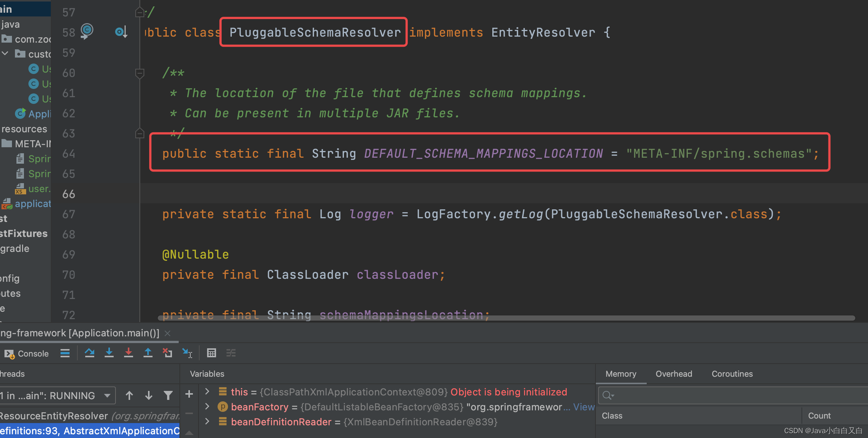Click the funnel icon to filter frames
This screenshot has height=438, width=868.
[169, 395]
